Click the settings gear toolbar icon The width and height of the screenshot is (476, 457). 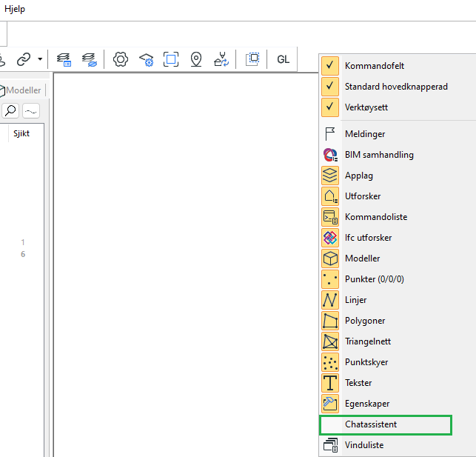click(121, 59)
